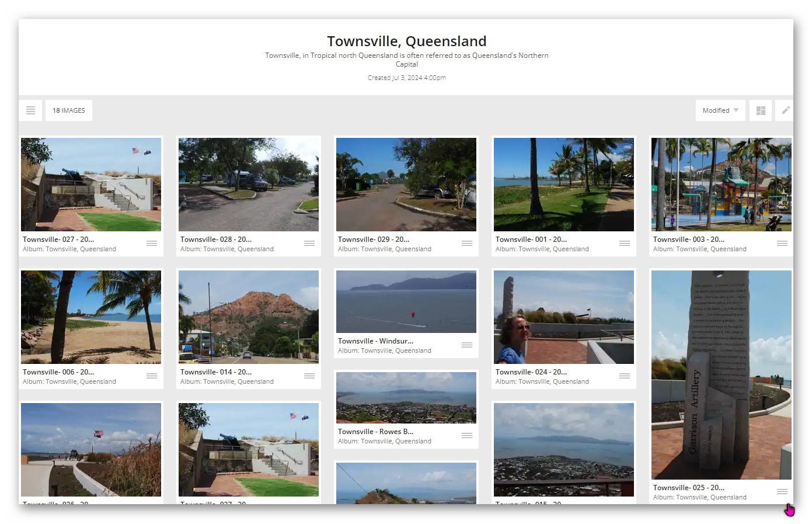Open the Garrison Artillery monument photo

click(722, 374)
